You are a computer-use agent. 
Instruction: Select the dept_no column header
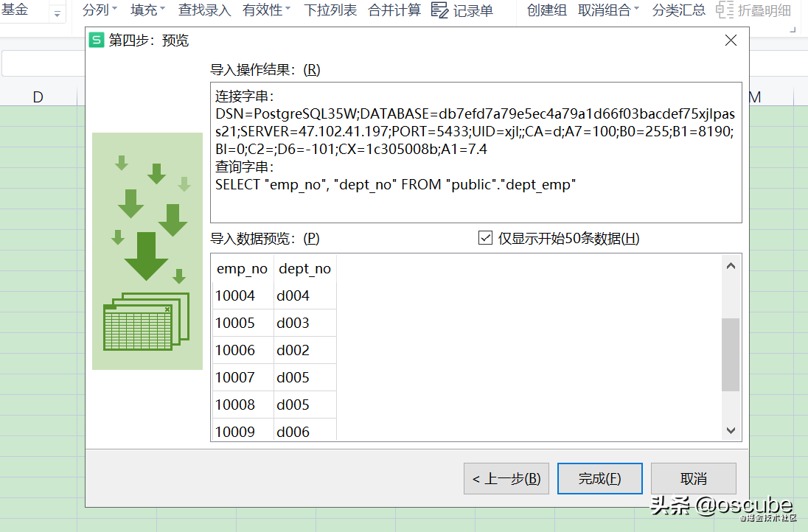304,268
